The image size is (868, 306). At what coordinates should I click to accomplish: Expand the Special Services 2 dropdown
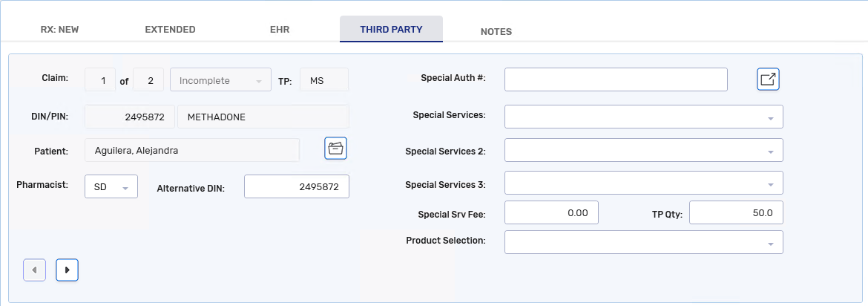click(643, 150)
